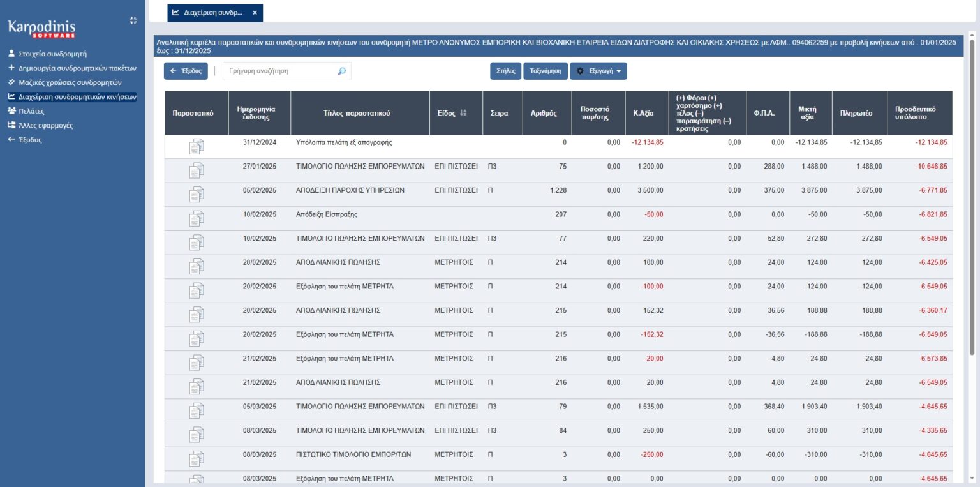Select Μαζικές χρεώσεις συνδρομητών menu item

coord(70,82)
